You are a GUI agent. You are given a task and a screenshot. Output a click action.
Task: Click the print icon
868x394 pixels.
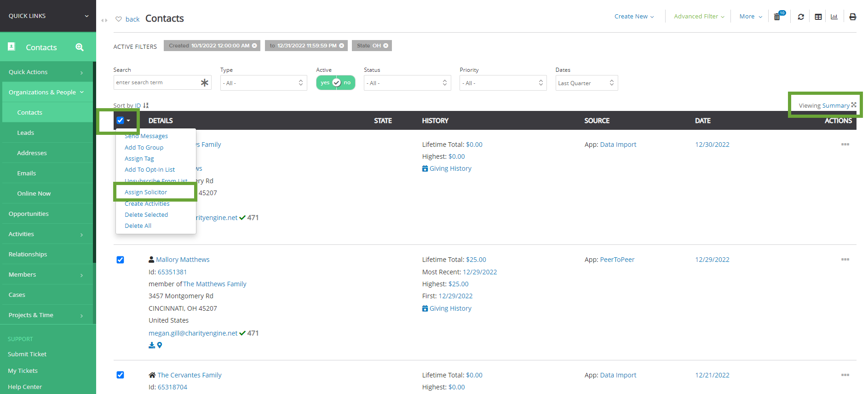[x=852, y=17]
